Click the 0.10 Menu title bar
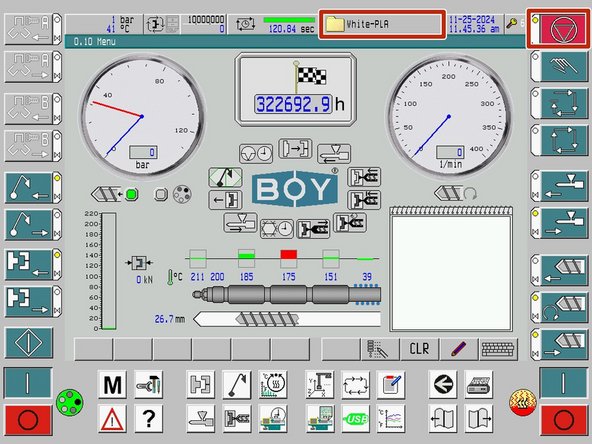Screen dimensions: 592x444 point(295,42)
